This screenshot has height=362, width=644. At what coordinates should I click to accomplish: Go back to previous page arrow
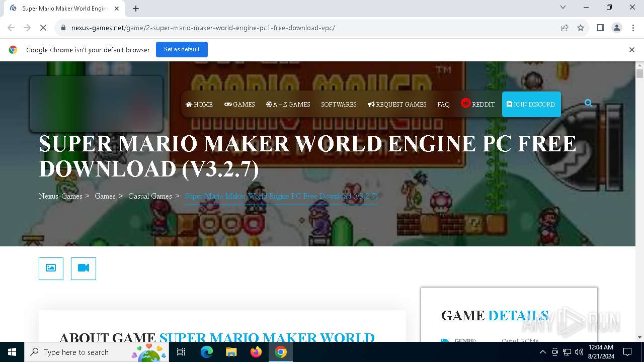[x=11, y=28]
